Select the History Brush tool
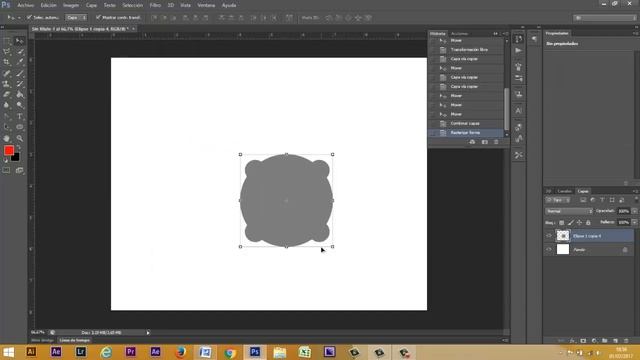 point(19,84)
